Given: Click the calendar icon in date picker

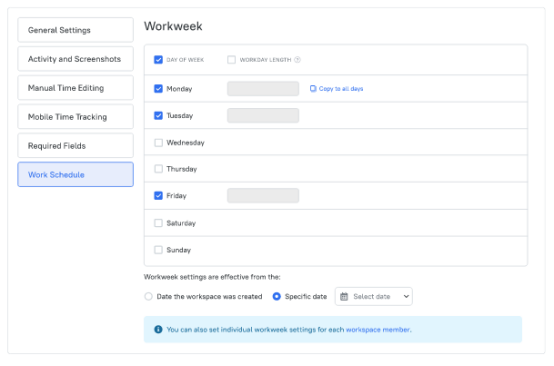Looking at the screenshot, I should (x=344, y=296).
